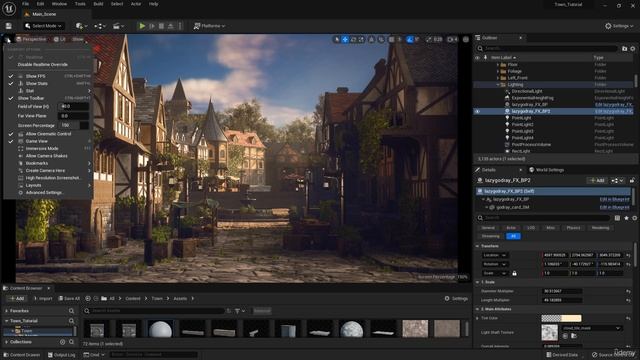
Task: Open the Tint Color swatch
Action: (x=561, y=318)
